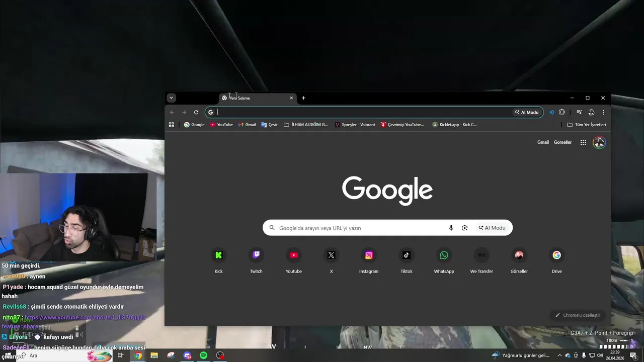Open Chrome from the taskbar

coord(138,355)
